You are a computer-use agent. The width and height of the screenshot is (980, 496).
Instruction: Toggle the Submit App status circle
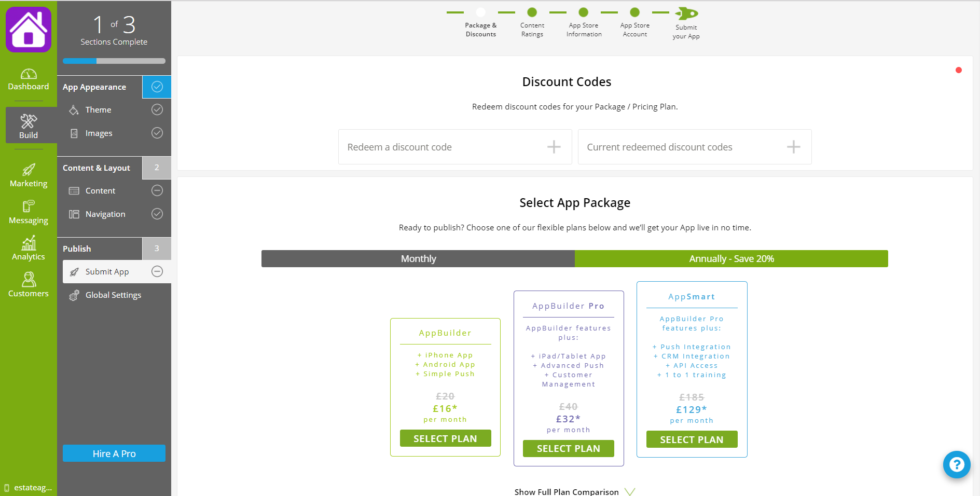coord(157,271)
